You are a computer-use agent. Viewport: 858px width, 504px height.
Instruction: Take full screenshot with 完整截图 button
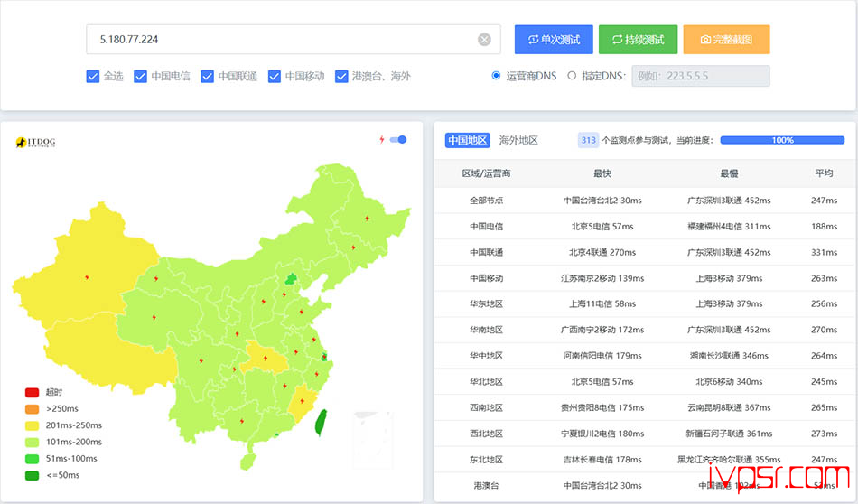pyautogui.click(x=727, y=40)
